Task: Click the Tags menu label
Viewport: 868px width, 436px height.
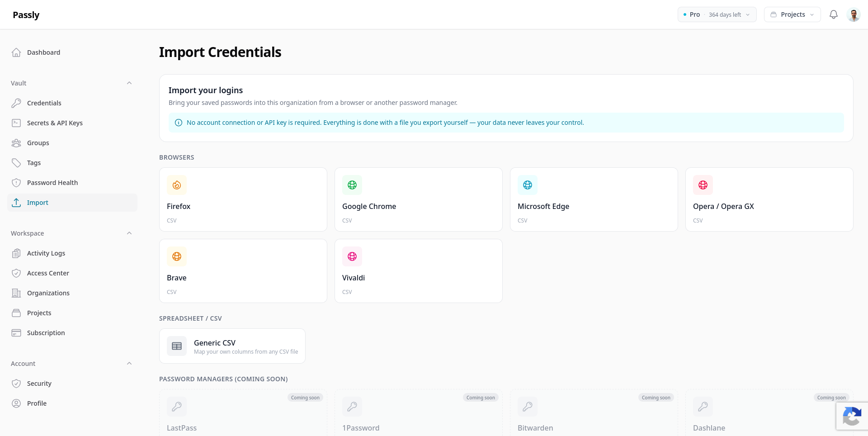Action: click(x=34, y=163)
